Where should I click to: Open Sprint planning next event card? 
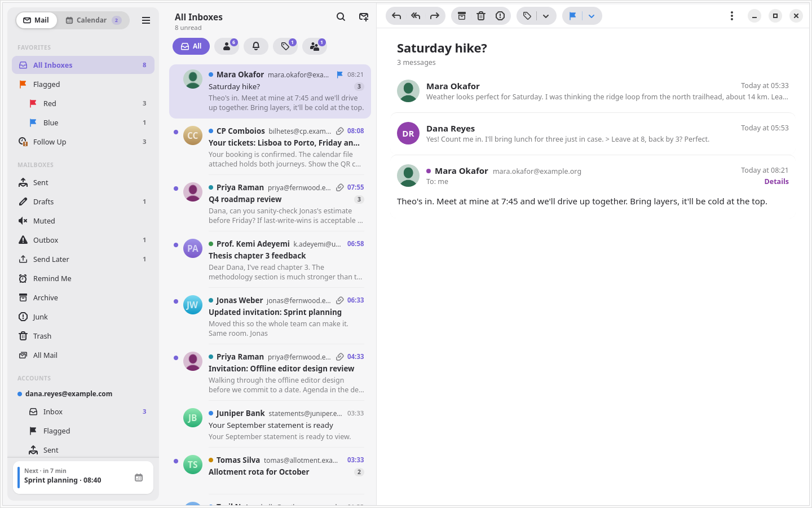point(83,478)
